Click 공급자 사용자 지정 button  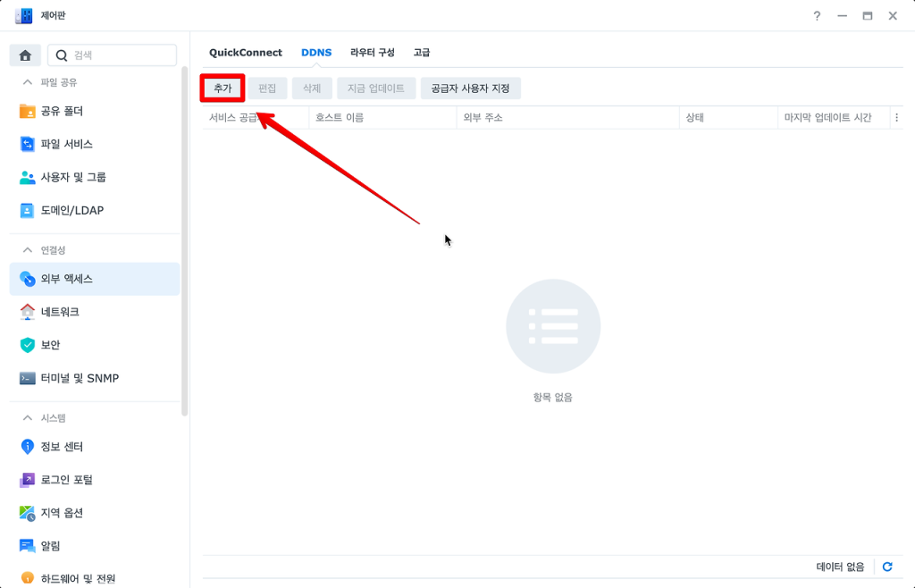[470, 88]
